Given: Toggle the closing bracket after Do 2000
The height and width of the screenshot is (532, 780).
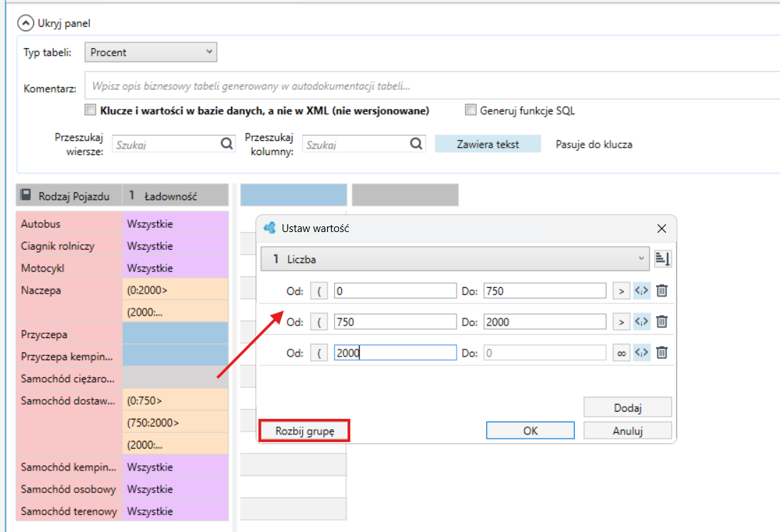Looking at the screenshot, I should point(621,322).
